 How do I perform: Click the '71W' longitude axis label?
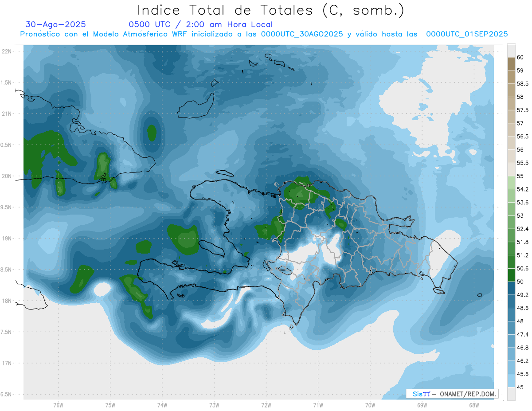point(318,405)
